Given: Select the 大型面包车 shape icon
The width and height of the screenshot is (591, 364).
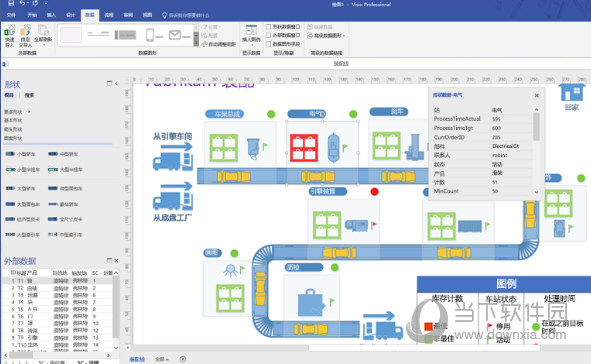Looking at the screenshot, I should [10, 204].
